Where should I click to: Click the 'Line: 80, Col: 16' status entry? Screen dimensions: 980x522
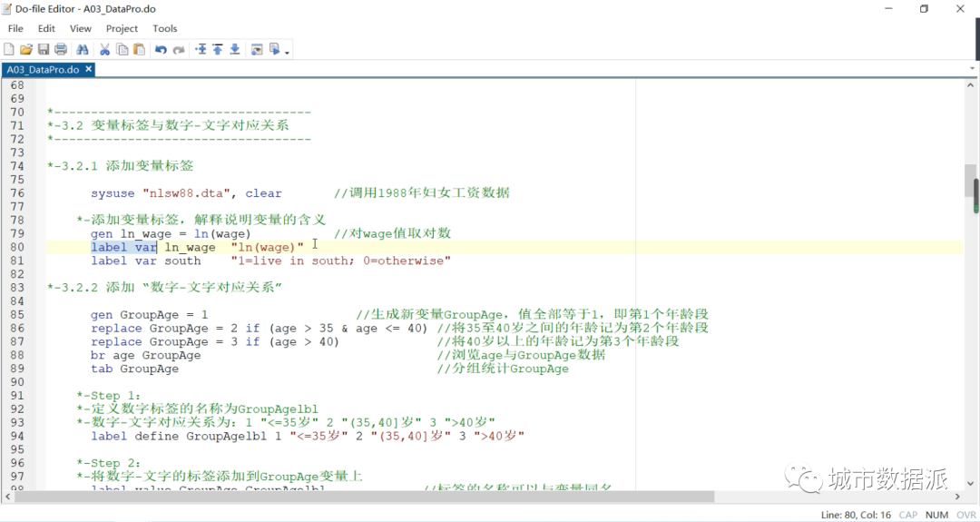[856, 515]
